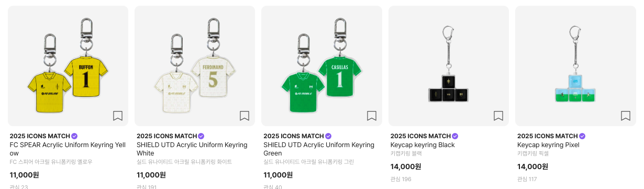Save the Keycap keyring Pixel item

[626, 116]
